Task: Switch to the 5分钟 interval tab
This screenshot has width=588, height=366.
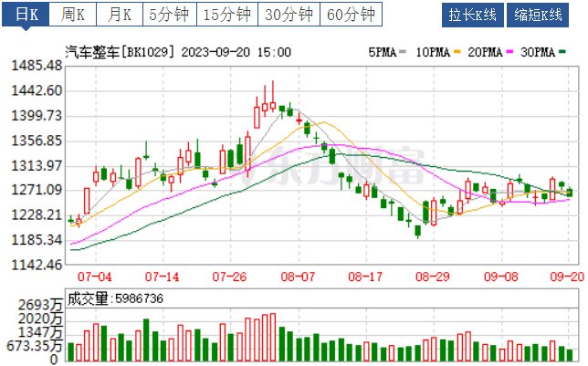Action: click(x=169, y=15)
